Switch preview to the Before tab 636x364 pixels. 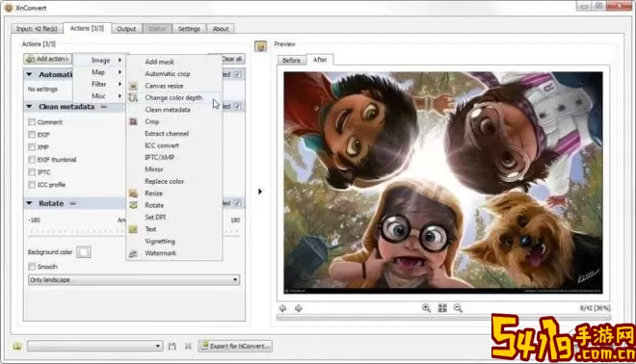(291, 61)
